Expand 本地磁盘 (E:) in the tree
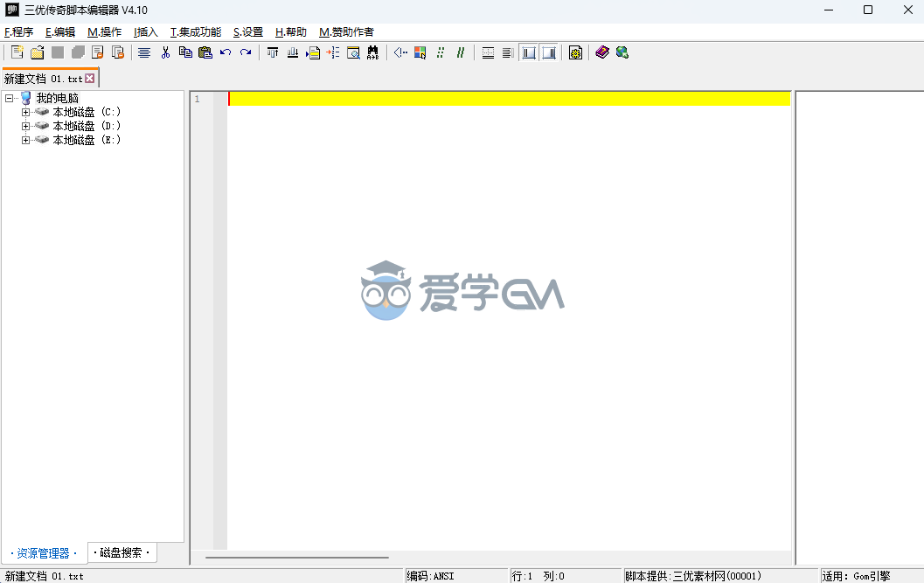The image size is (924, 583). pos(26,141)
